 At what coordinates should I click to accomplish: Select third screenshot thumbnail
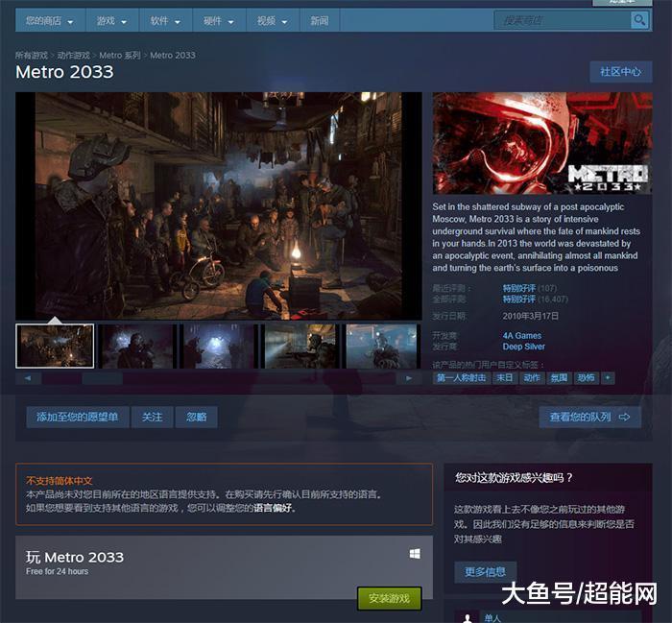tap(219, 346)
